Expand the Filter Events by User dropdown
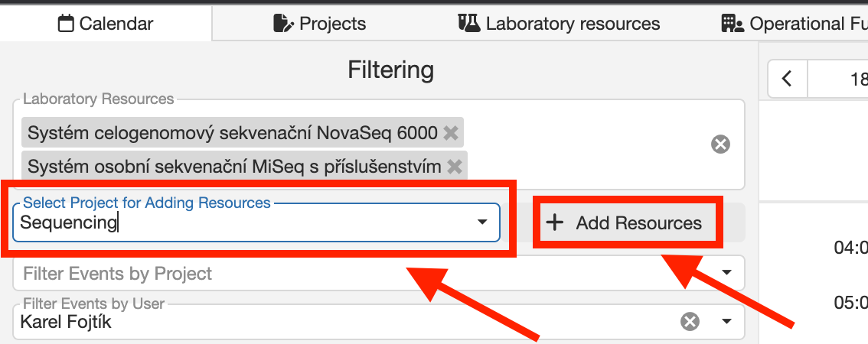 point(727,322)
